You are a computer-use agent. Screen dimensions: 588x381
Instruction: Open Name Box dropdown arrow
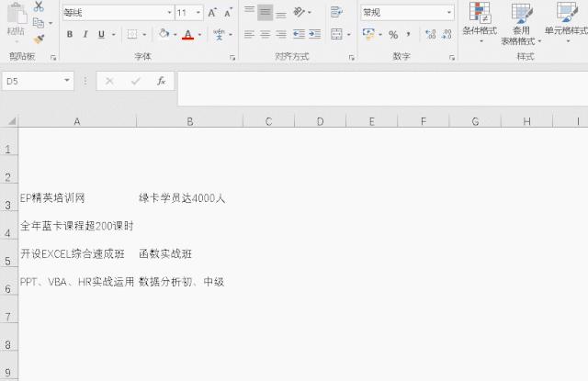coord(67,81)
